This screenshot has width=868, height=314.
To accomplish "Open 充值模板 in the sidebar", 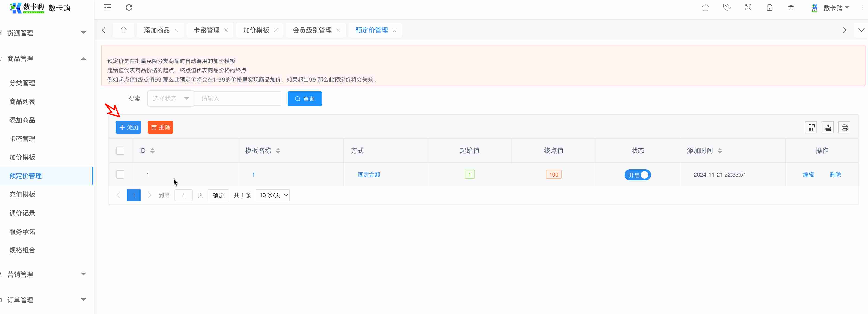I will click(x=22, y=194).
